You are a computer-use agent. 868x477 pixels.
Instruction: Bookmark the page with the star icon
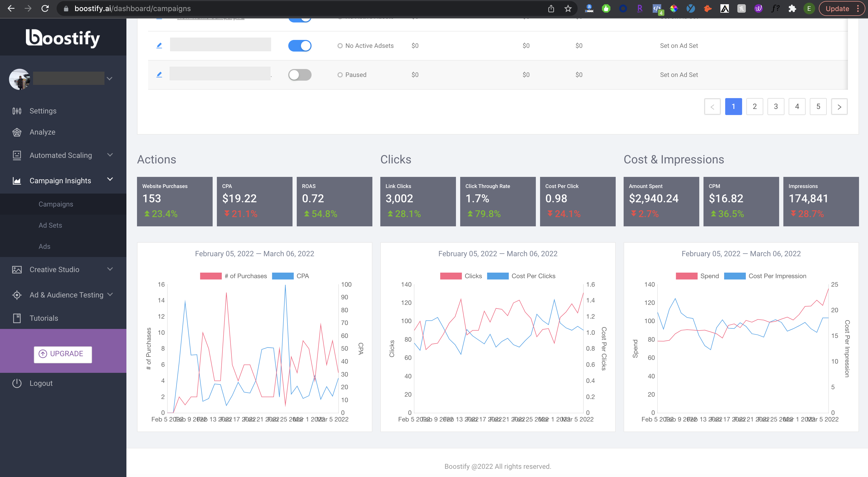[x=568, y=8]
